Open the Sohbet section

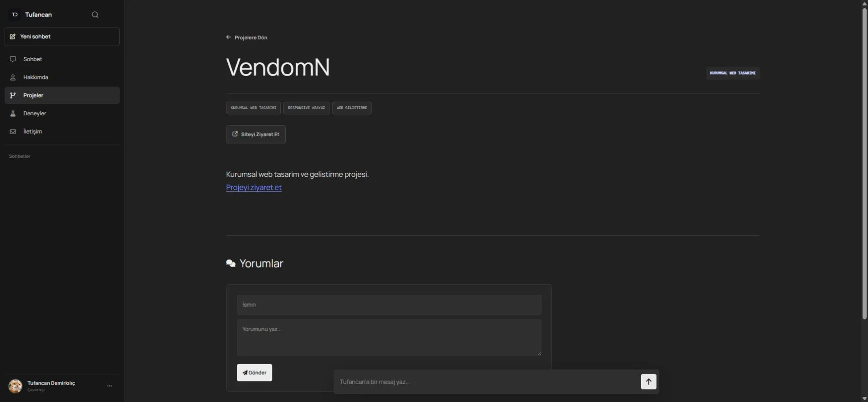tap(62, 59)
